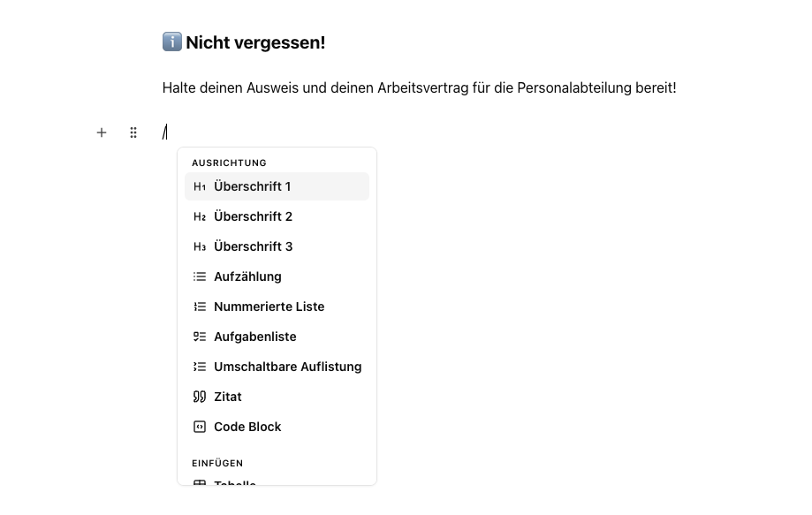Click the Nicht vergessen! heading text
812x515 pixels.
(255, 42)
